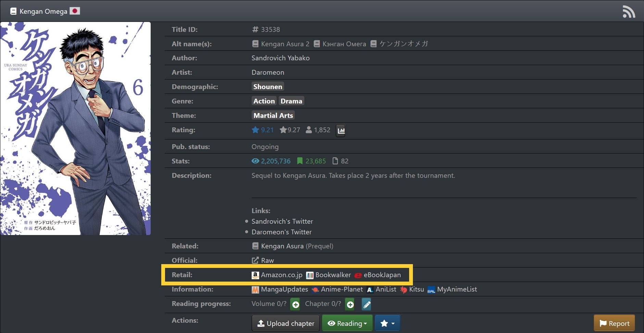This screenshot has height=333, width=644.
Task: Click the book icon next to Kengan Asura prequel
Action: [255, 246]
